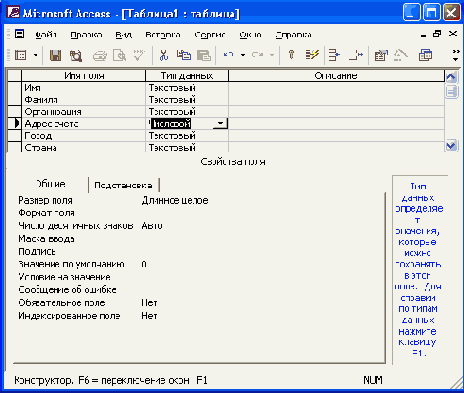Click the Описание cell in Имя row
This screenshot has height=393, width=464.
click(336, 88)
